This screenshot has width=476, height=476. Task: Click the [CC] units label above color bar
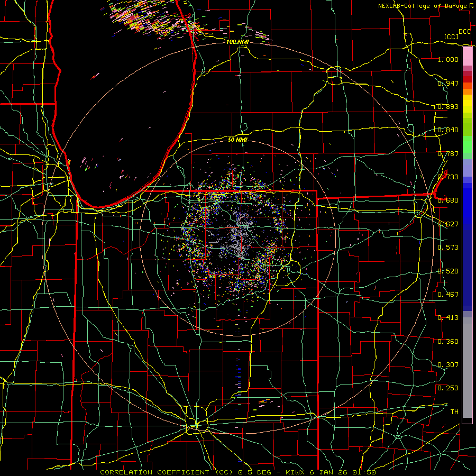[451, 36]
